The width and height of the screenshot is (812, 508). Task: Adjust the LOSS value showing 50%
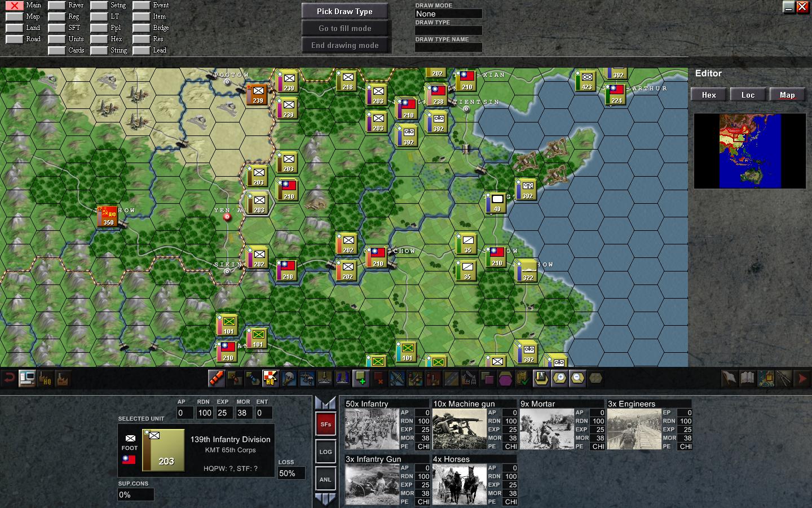pos(291,474)
